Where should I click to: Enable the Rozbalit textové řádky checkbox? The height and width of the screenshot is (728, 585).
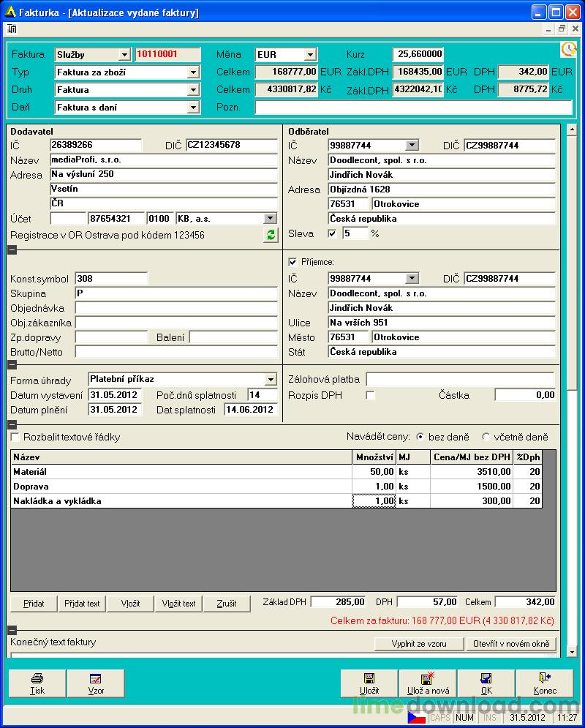15,437
